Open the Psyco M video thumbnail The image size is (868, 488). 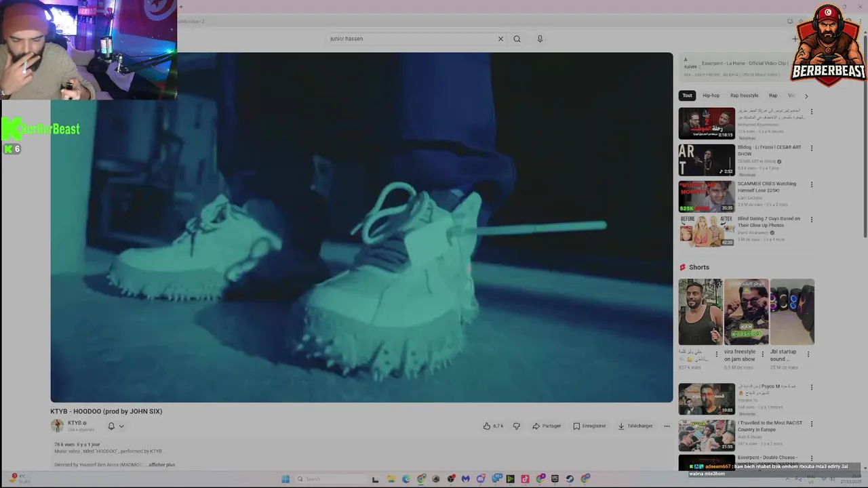707,399
